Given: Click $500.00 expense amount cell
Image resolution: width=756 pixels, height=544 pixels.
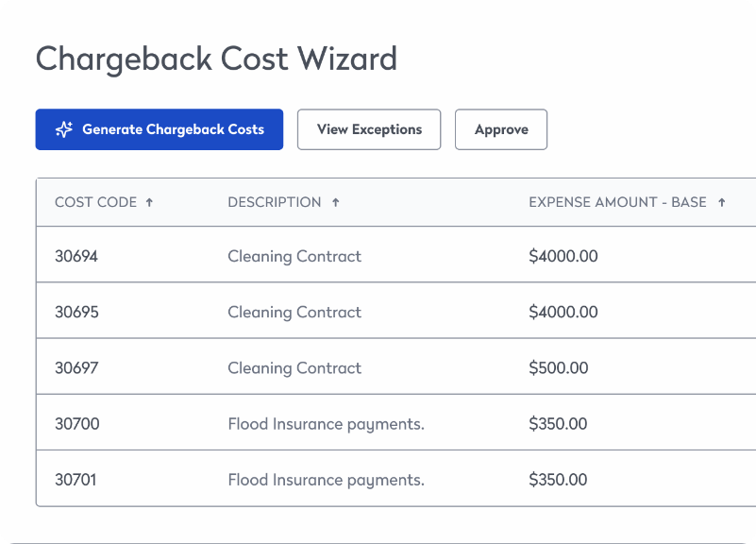Looking at the screenshot, I should pos(558,368).
